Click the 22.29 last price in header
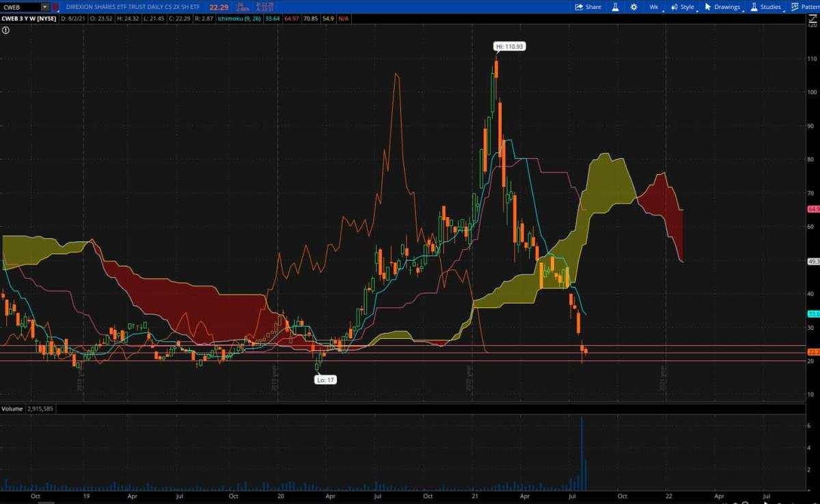The width and height of the screenshot is (820, 504). 219,7
